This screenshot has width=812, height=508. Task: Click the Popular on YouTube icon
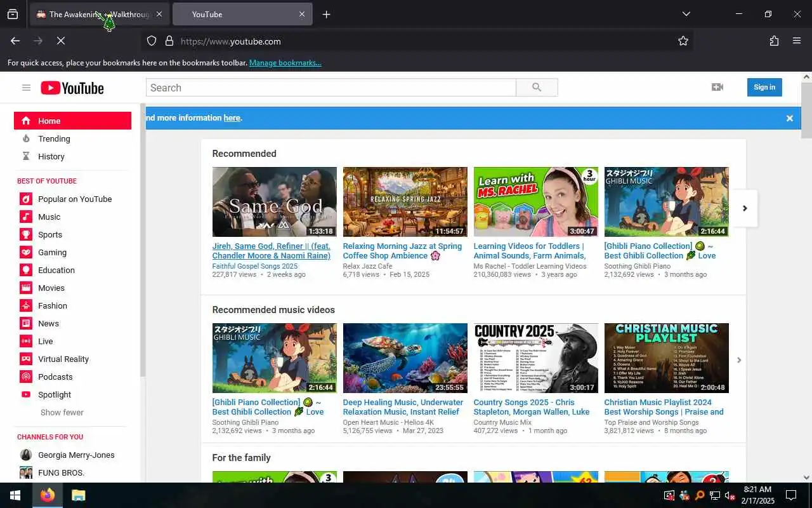26,199
